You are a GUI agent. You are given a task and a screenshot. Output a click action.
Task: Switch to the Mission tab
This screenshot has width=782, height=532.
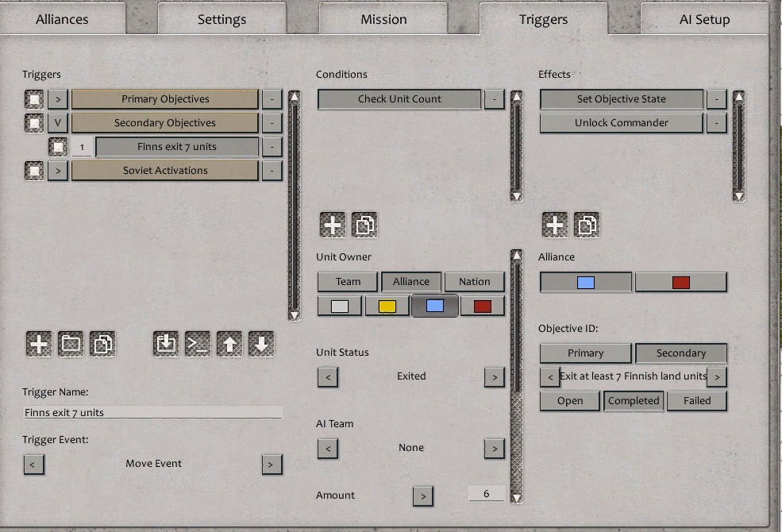[383, 18]
